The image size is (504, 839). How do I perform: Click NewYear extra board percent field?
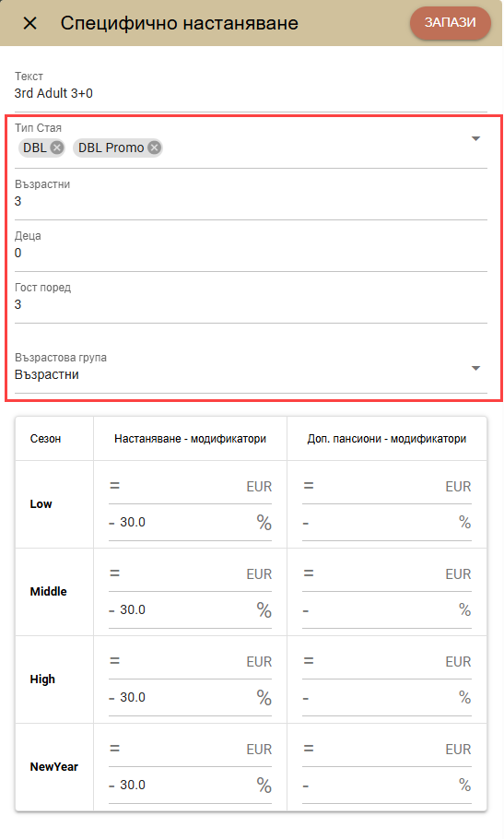(x=385, y=785)
